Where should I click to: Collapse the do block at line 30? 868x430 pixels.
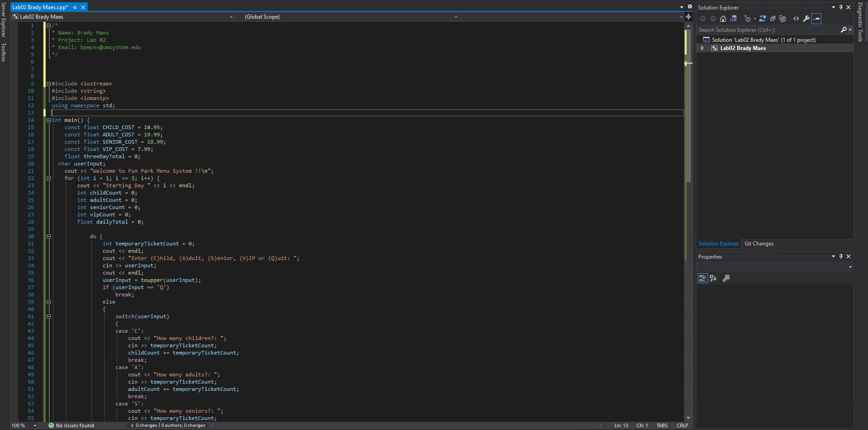[x=49, y=236]
